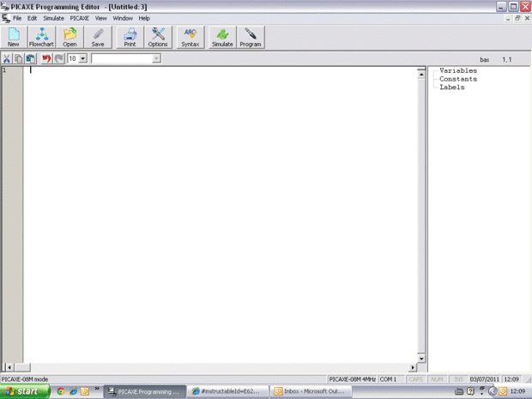Open the Options tools icon
532x399 pixels.
click(158, 37)
